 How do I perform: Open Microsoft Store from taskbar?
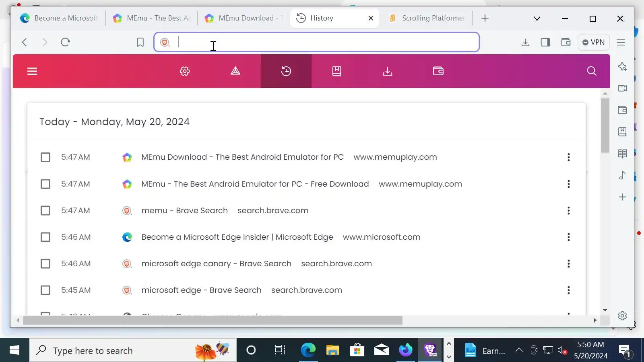click(x=357, y=350)
